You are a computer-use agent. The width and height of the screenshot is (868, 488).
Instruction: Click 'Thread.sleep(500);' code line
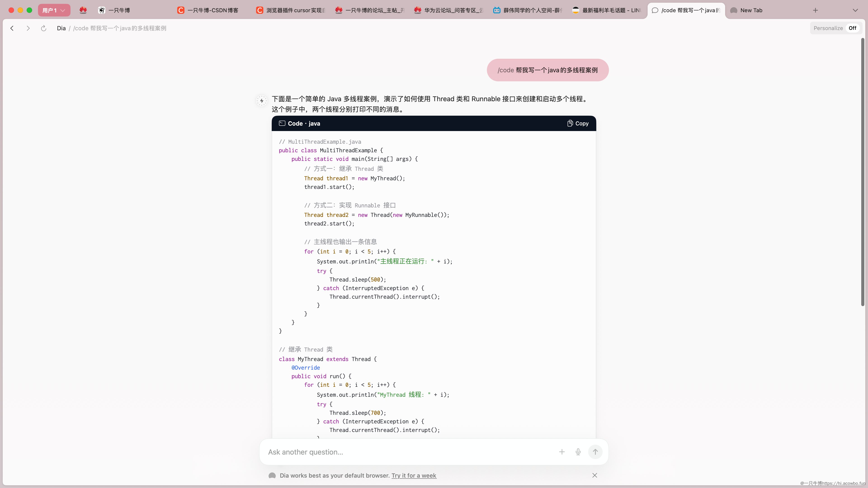tap(358, 279)
